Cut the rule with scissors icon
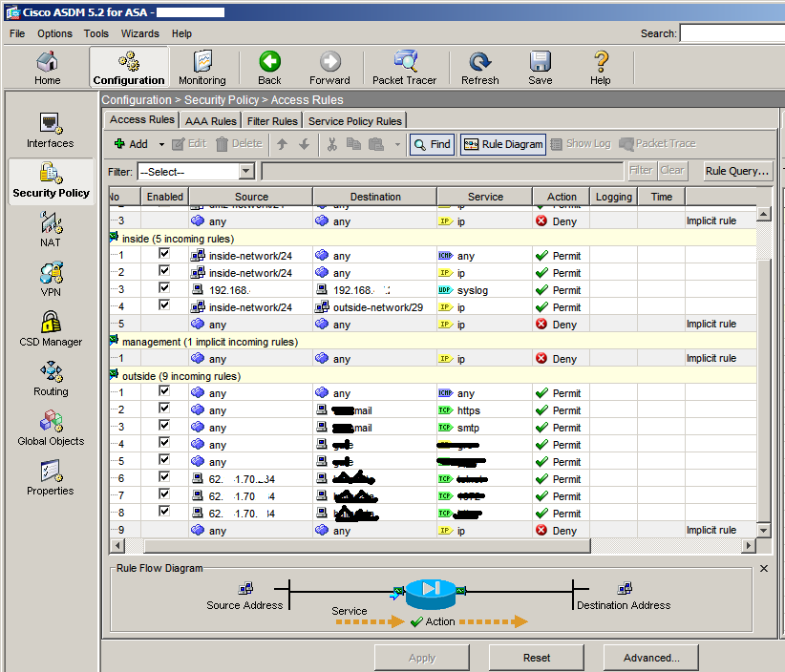 [331, 144]
